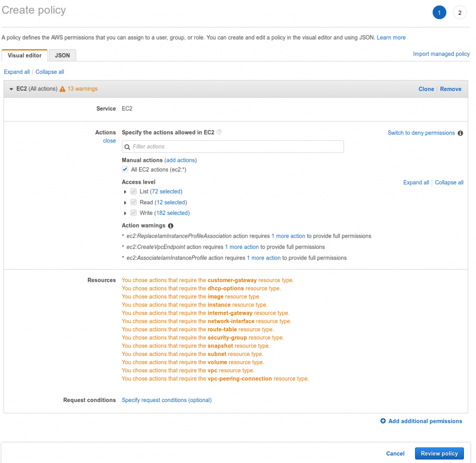Open 12 selected link for Read

coord(171,202)
